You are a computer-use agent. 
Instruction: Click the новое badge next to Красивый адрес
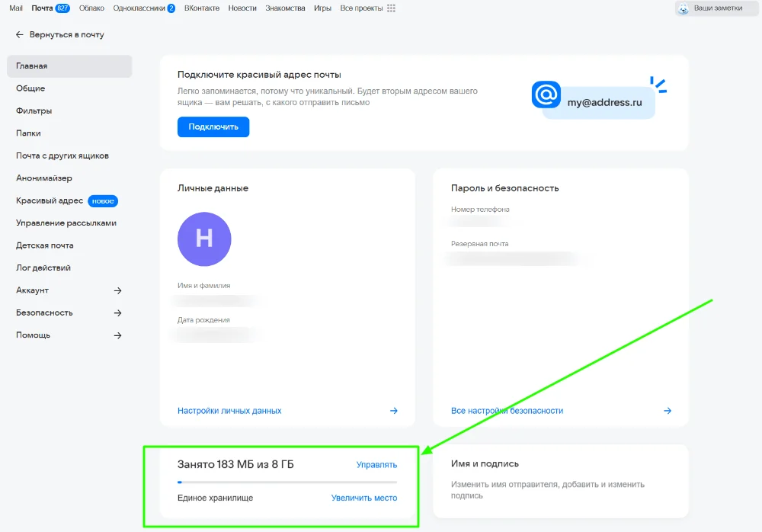[x=103, y=201]
